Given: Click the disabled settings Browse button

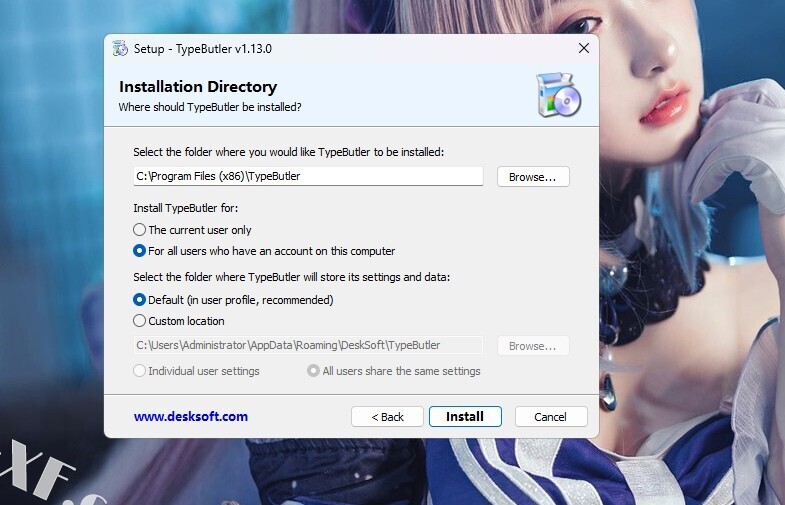Looking at the screenshot, I should (x=533, y=346).
